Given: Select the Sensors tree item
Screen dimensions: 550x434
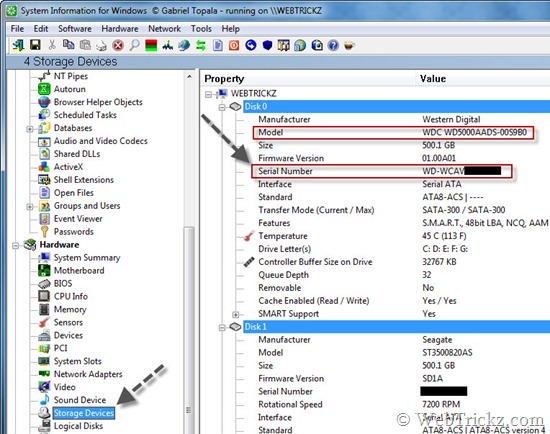Looking at the screenshot, I should [x=68, y=322].
